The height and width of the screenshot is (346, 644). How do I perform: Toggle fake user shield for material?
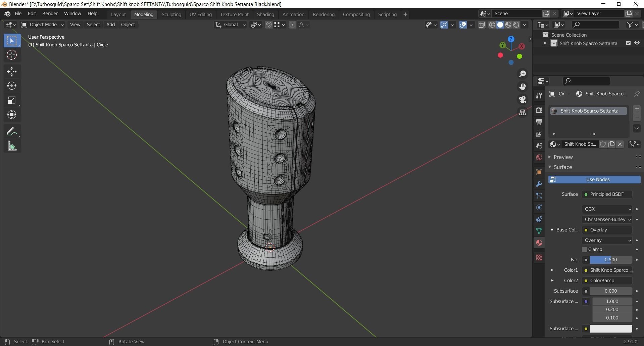(603, 144)
